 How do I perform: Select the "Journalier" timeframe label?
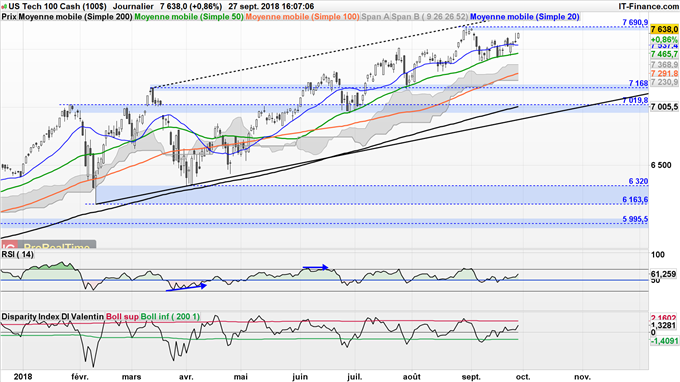(134, 7)
